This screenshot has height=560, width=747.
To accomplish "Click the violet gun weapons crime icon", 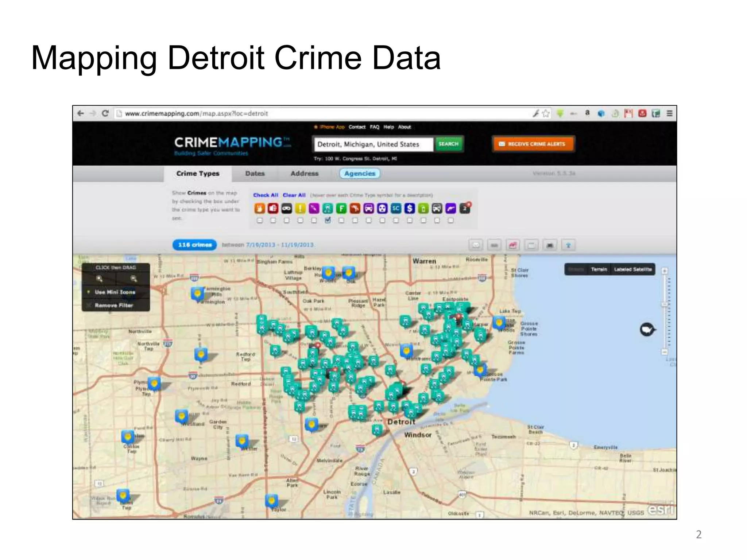I will click(x=451, y=208).
